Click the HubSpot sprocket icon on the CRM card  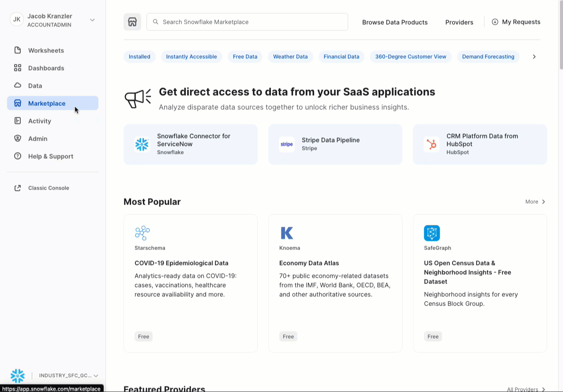point(432,144)
